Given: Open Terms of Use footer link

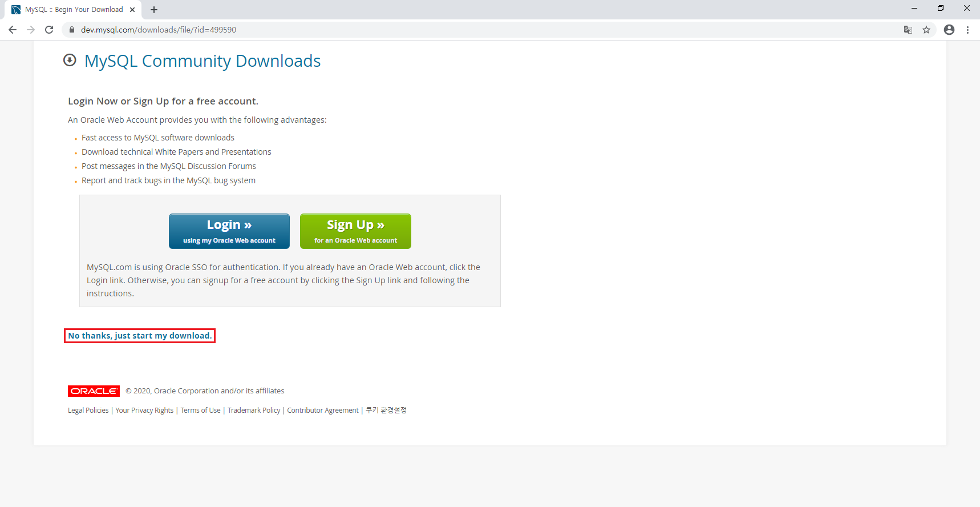Looking at the screenshot, I should 200,411.
